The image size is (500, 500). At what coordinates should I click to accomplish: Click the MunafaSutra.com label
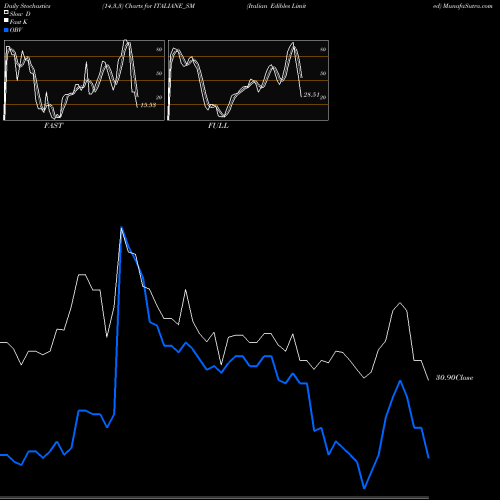tap(468, 6)
